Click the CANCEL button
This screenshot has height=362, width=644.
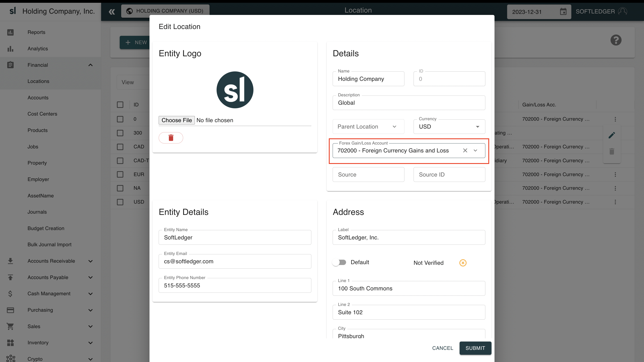[443, 348]
